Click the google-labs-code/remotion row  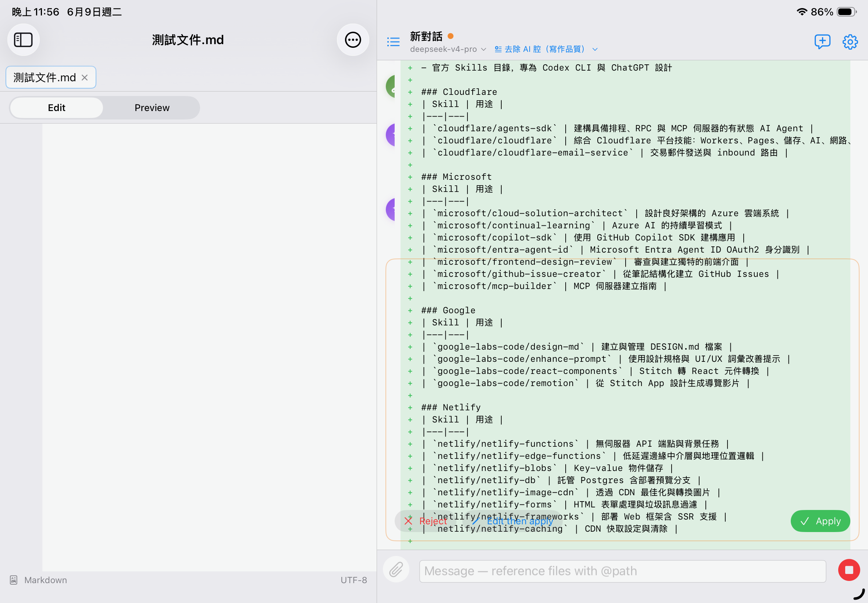tap(585, 383)
